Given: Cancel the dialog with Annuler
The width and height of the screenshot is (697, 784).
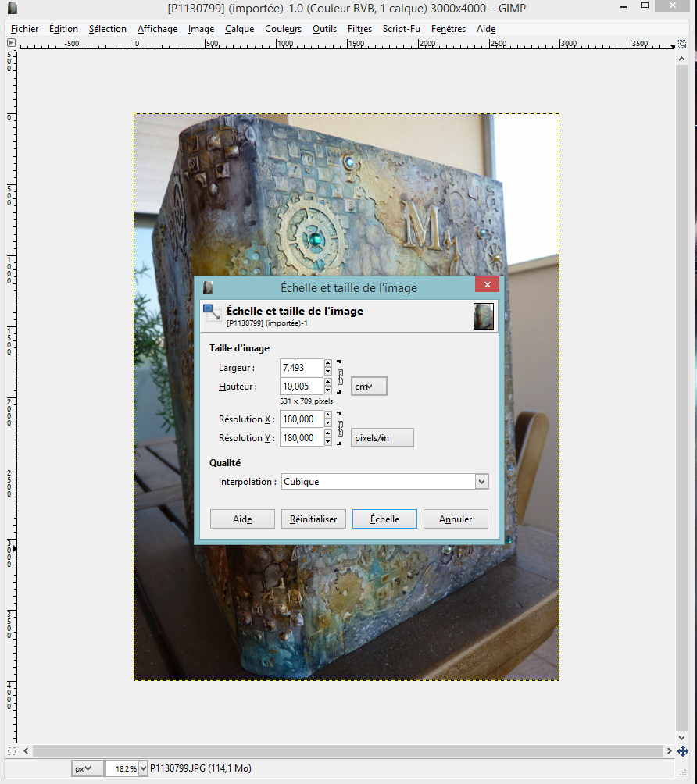Looking at the screenshot, I should coord(456,519).
